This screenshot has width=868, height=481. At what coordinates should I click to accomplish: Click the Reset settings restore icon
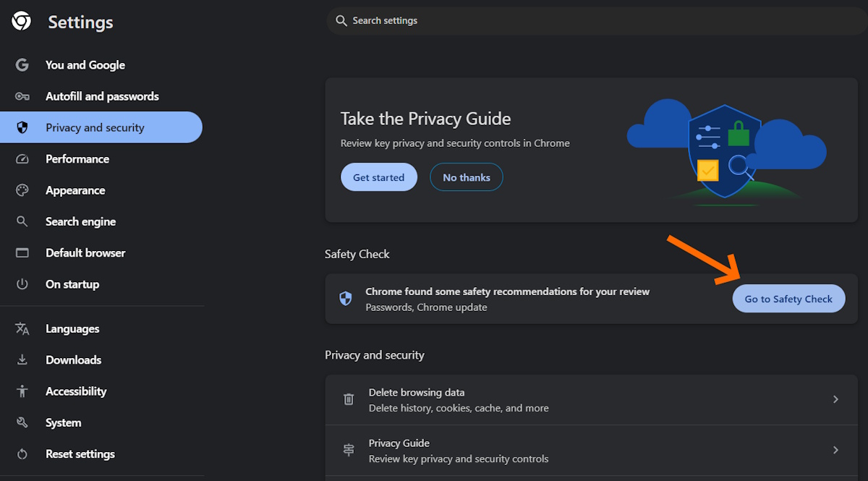pyautogui.click(x=22, y=454)
